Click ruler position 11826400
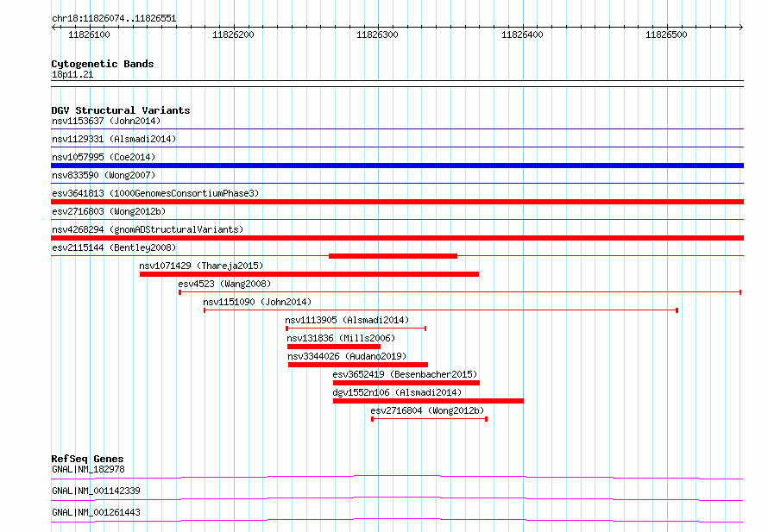 tap(522, 34)
